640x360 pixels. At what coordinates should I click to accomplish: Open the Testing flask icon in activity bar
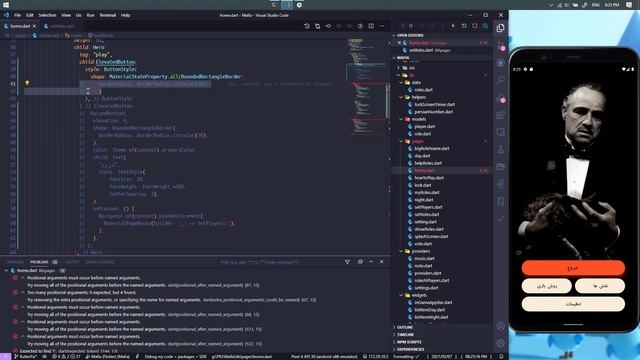[x=500, y=149]
